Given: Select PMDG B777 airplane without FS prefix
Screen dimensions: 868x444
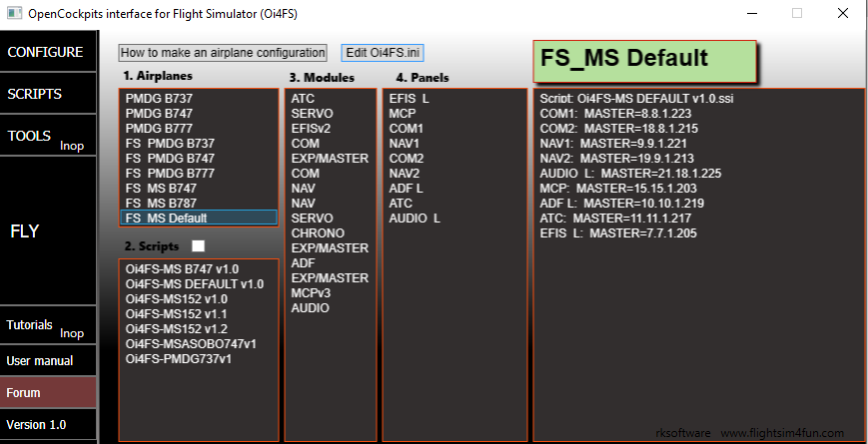Looking at the screenshot, I should click(x=199, y=129).
